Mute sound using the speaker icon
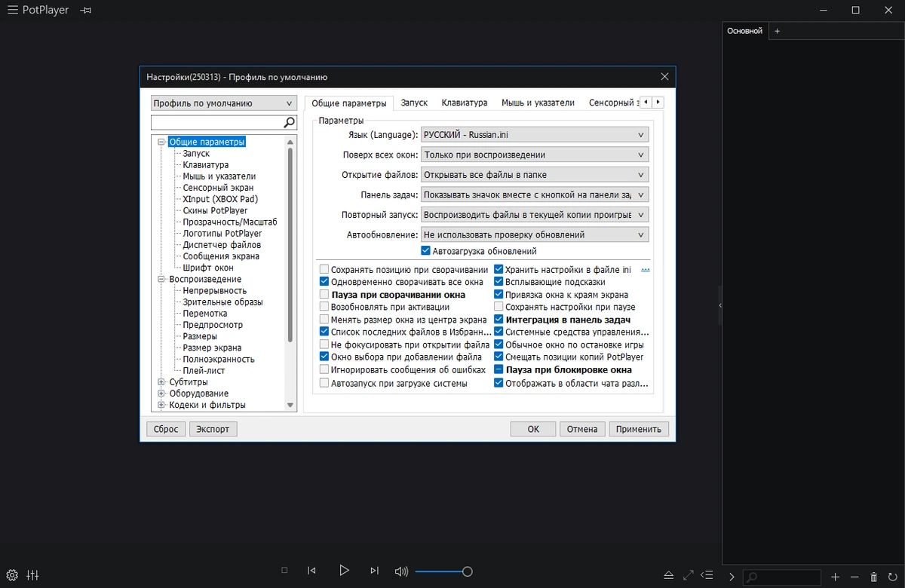Image resolution: width=905 pixels, height=588 pixels. [x=401, y=571]
